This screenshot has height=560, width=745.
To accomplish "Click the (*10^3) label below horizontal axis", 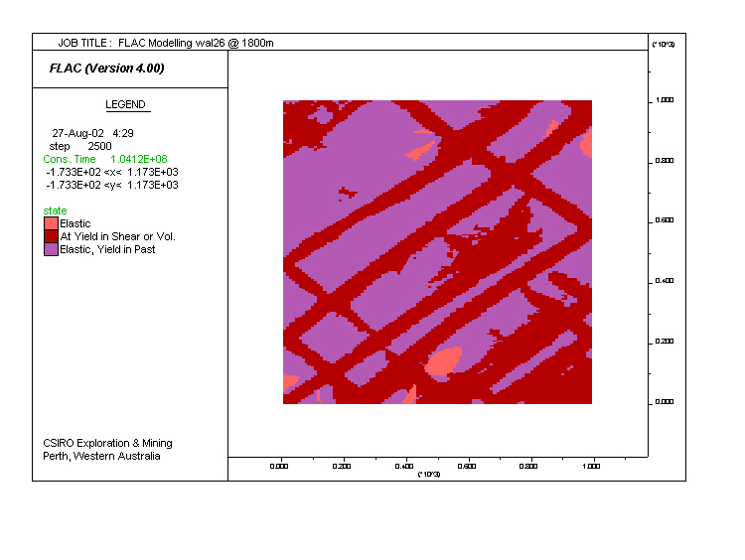I will coord(429,474).
